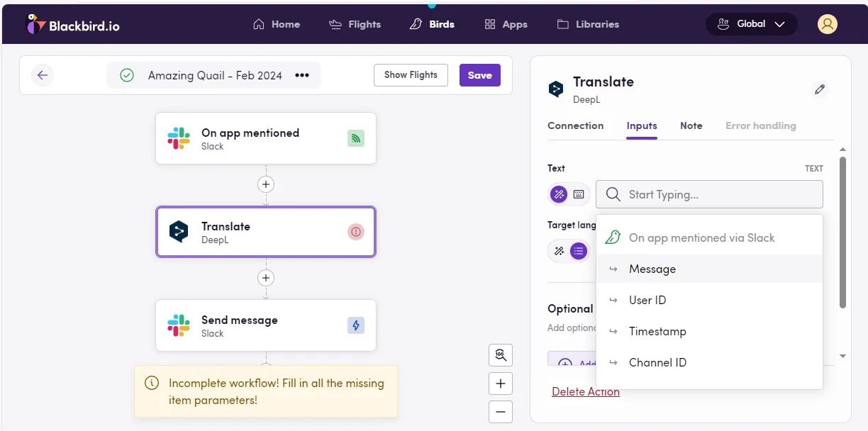
Task: Click the error indicator on the Translate action
Action: coord(355,231)
